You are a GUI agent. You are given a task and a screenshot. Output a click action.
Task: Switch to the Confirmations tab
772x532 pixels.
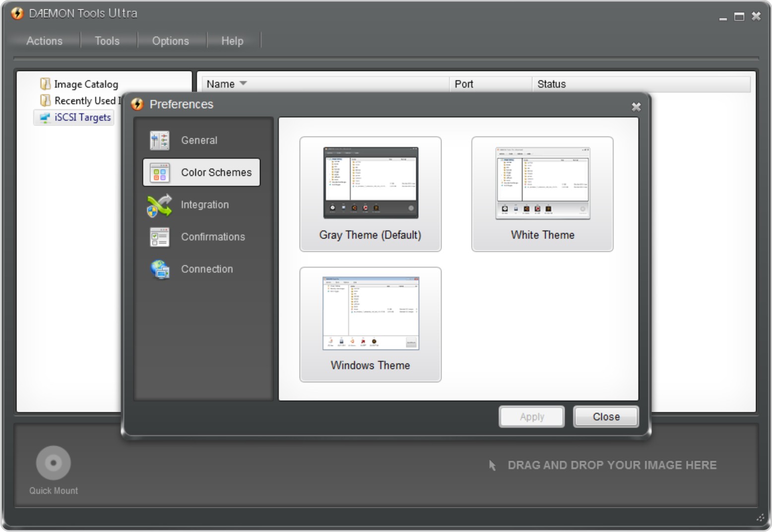(x=201, y=237)
